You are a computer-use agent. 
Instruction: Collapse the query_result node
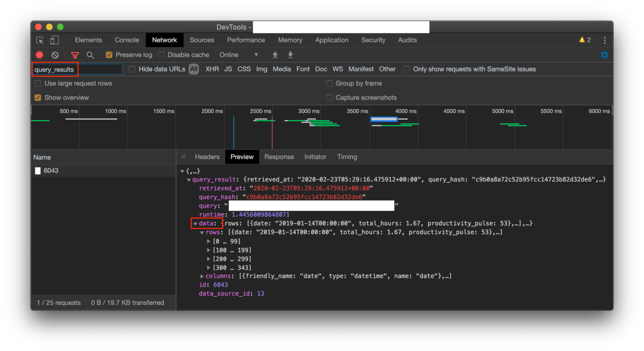tap(189, 180)
